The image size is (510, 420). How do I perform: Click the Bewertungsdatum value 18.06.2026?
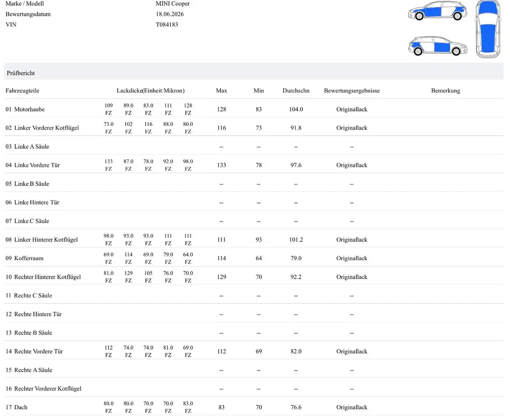click(170, 14)
